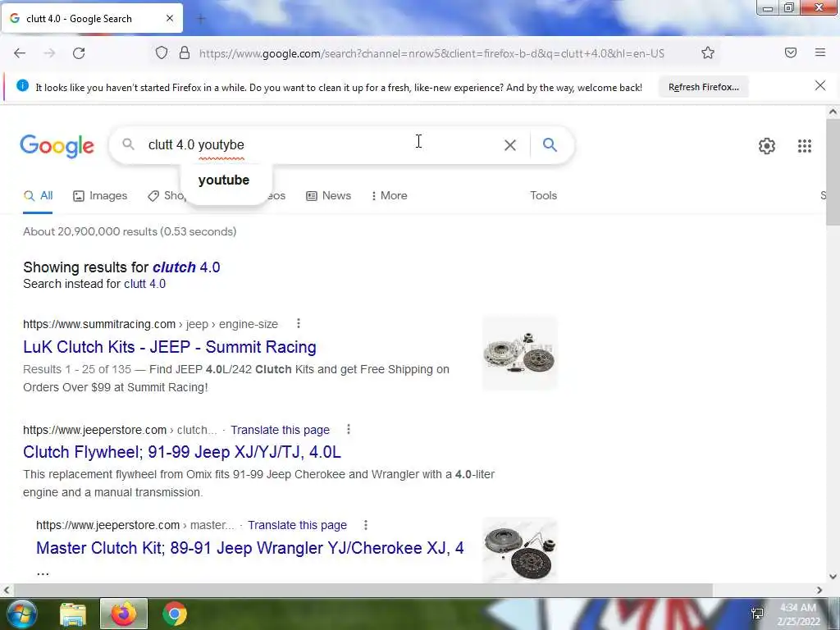Click the https://www.summitracing.com breadcrumb text

pos(99,325)
